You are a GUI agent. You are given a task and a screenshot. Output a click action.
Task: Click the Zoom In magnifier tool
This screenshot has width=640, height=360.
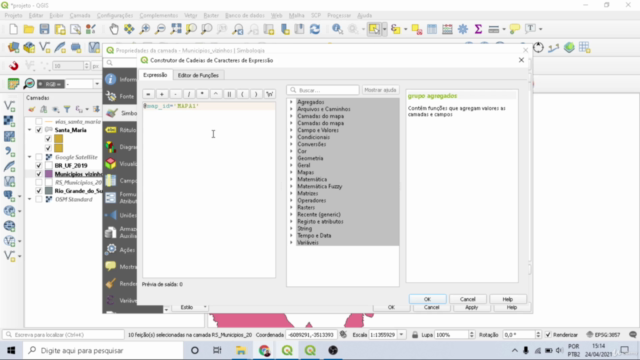(144, 29)
